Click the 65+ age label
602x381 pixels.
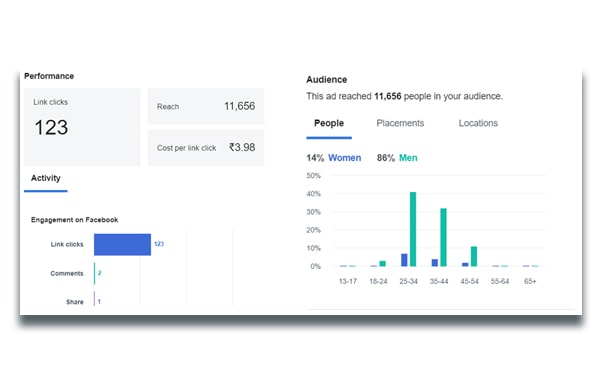530,282
